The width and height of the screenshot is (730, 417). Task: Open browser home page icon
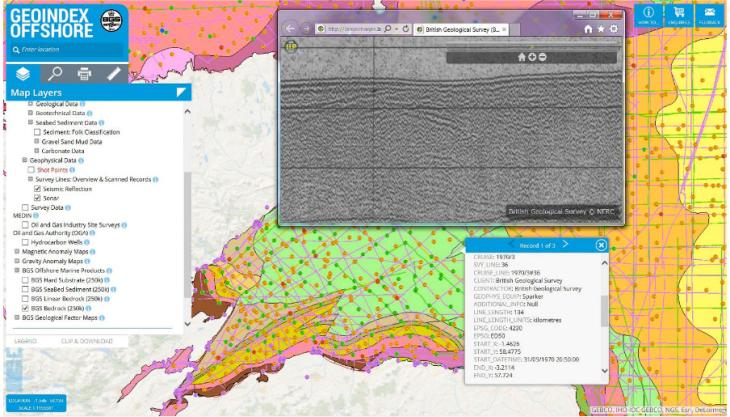588,29
